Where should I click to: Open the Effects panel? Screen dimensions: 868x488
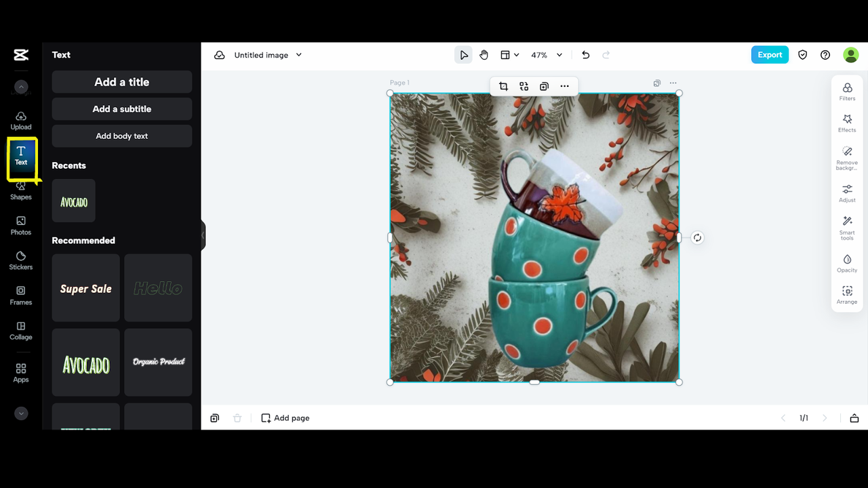coord(847,123)
